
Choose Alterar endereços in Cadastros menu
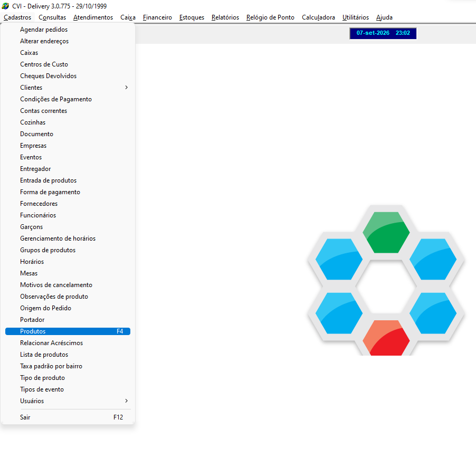pos(68,41)
